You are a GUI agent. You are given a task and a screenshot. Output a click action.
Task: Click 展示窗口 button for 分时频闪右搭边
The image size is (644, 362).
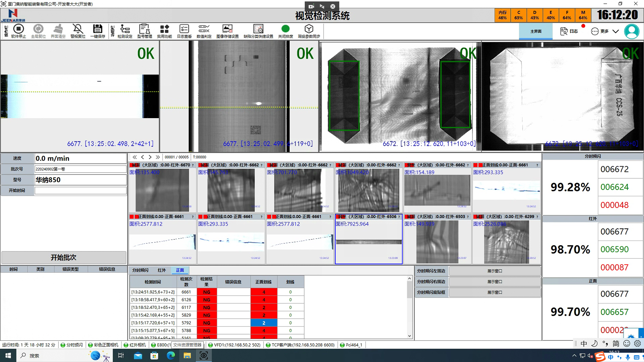[494, 282]
